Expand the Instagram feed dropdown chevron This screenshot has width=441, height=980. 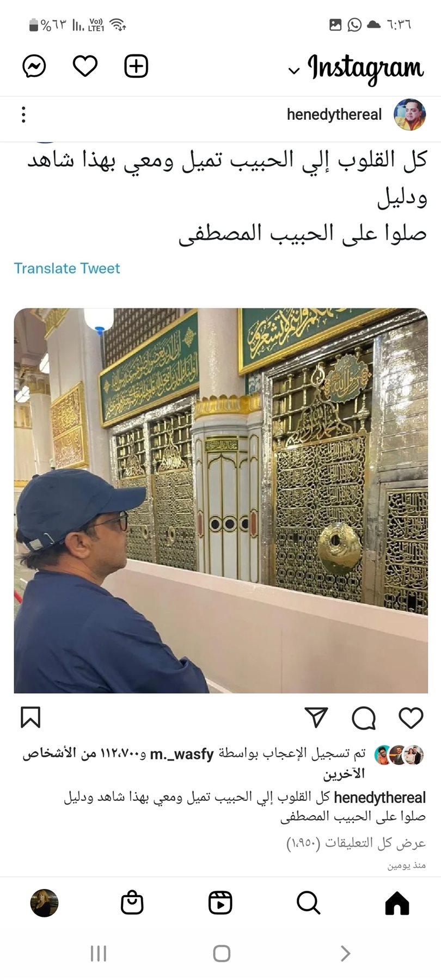pos(294,70)
